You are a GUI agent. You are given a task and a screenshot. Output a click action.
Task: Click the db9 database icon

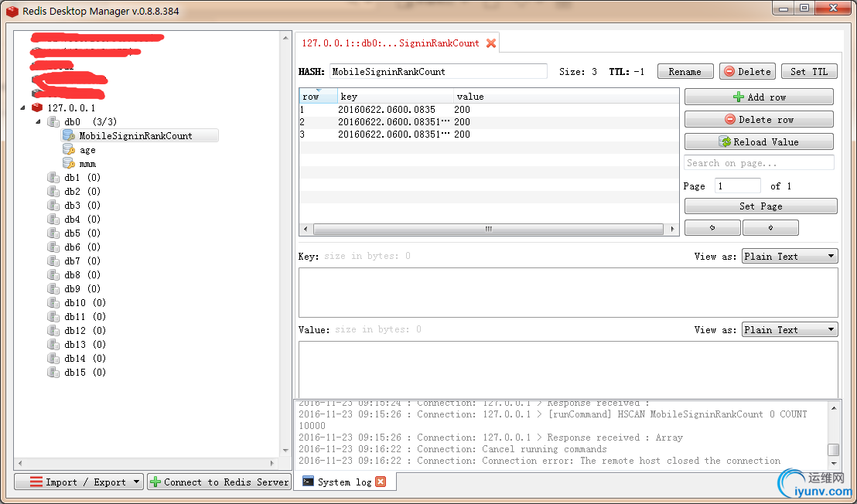click(x=53, y=289)
